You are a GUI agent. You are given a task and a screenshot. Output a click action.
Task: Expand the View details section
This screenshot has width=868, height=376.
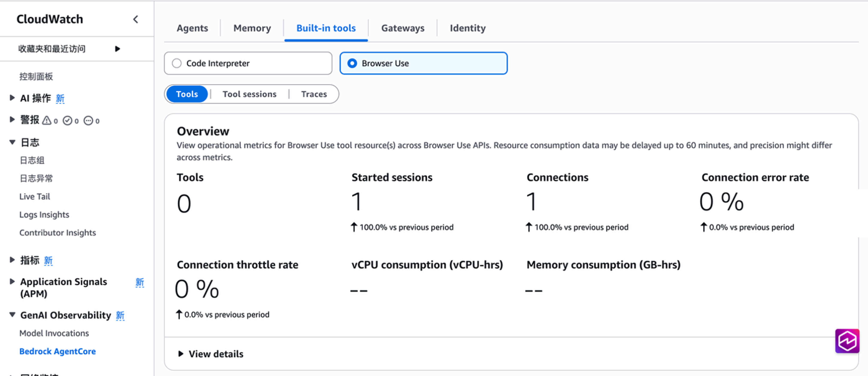(181, 354)
